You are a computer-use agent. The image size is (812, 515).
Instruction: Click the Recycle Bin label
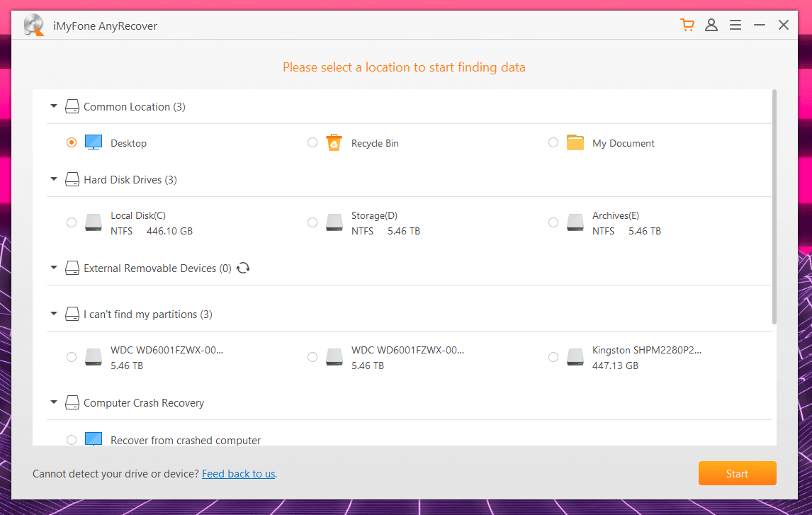[375, 143]
